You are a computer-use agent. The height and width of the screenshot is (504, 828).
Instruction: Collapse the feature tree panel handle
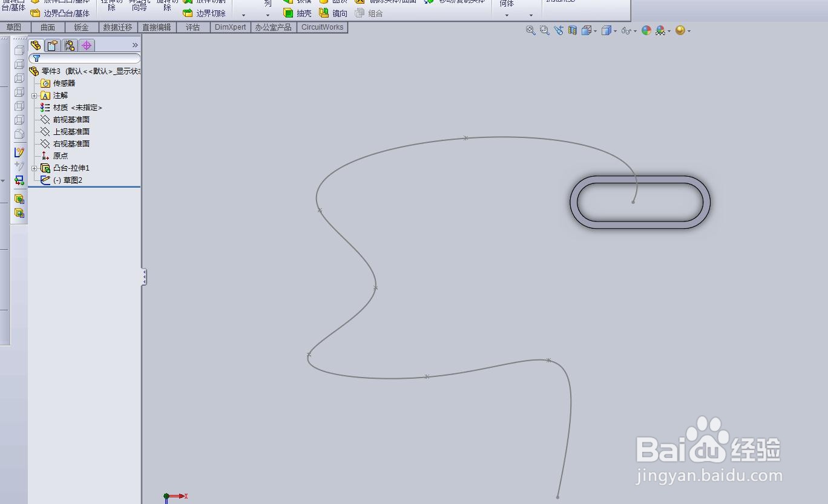point(144,277)
